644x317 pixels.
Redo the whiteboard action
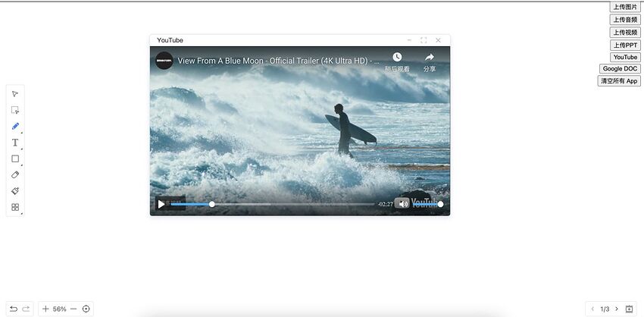(x=26, y=309)
